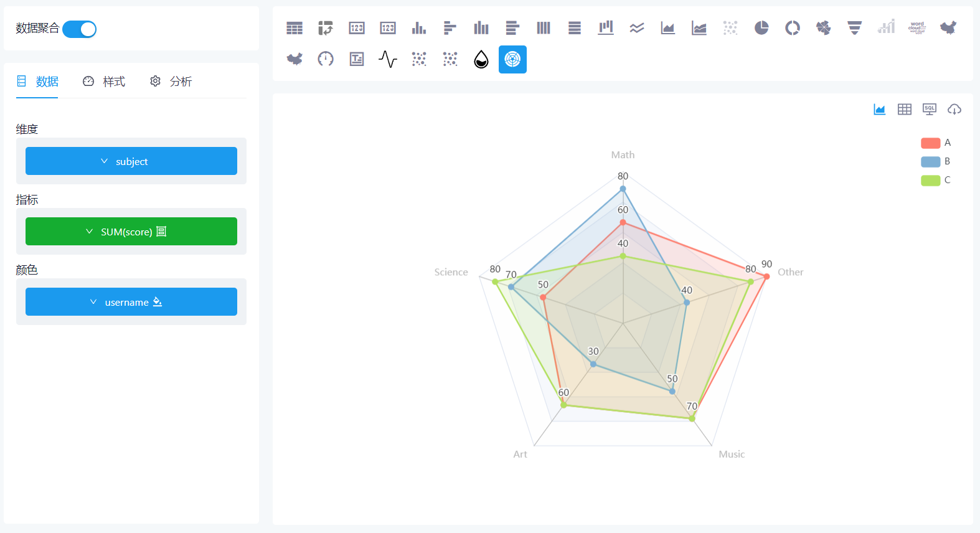This screenshot has width=980, height=533.
Task: Select the gauge chart icon
Action: click(326, 59)
